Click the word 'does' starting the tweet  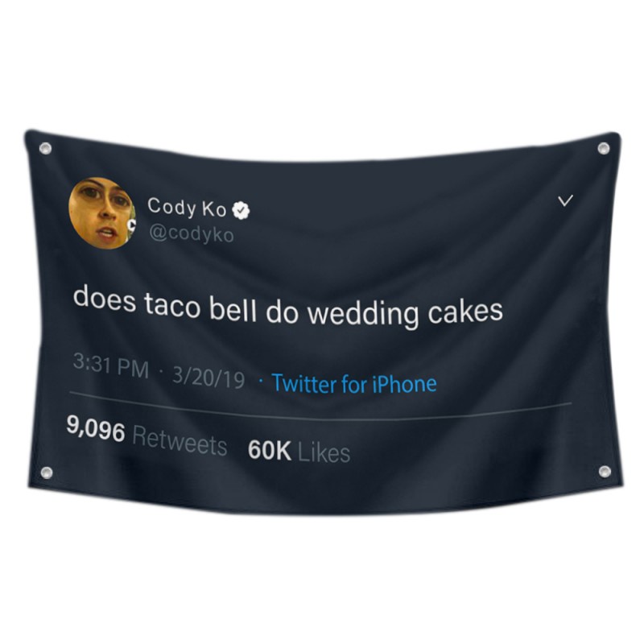105,299
